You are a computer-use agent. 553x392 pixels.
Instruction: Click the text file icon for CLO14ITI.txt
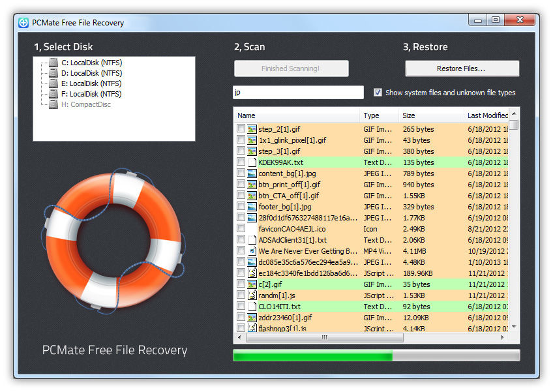click(252, 307)
